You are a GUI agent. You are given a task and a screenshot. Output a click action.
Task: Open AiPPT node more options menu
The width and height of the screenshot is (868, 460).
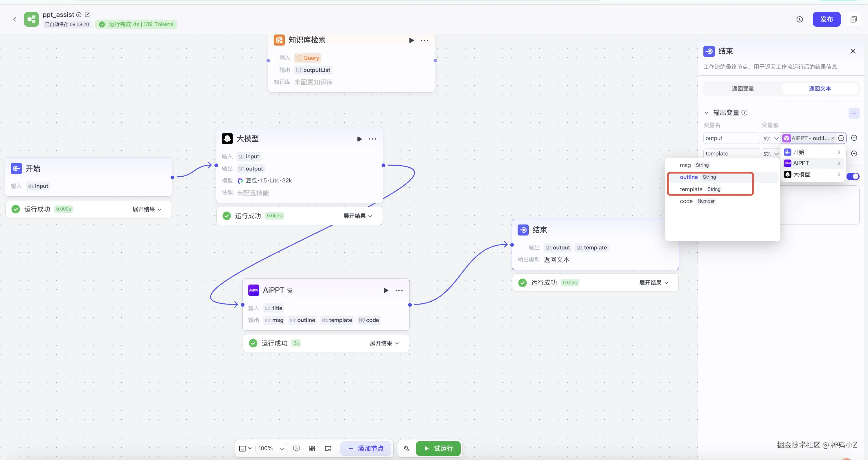(x=399, y=290)
